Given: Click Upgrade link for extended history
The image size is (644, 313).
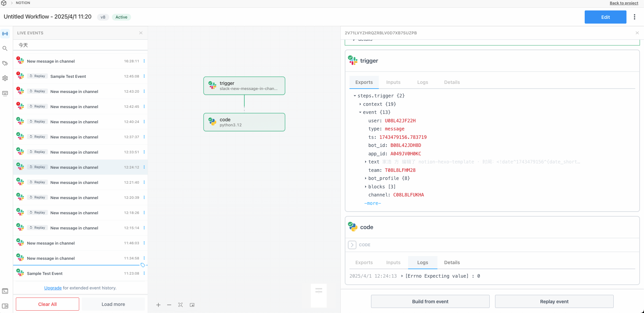Looking at the screenshot, I should point(53,288).
